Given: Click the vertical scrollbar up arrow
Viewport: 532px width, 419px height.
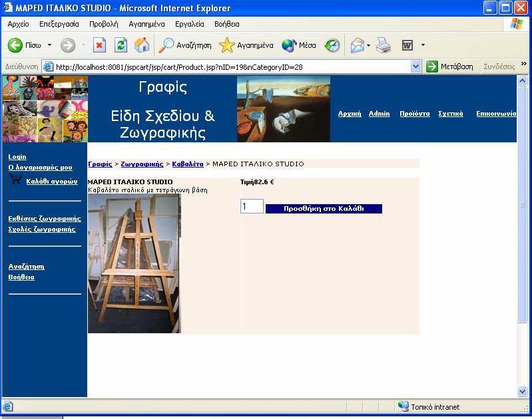Looking at the screenshot, I should (522, 80).
